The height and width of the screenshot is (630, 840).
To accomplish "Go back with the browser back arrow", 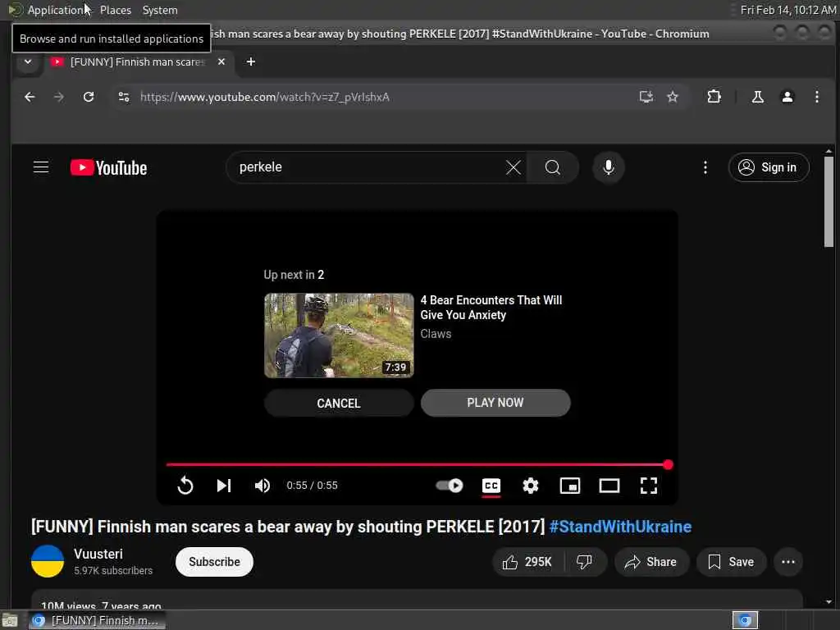I will (30, 97).
